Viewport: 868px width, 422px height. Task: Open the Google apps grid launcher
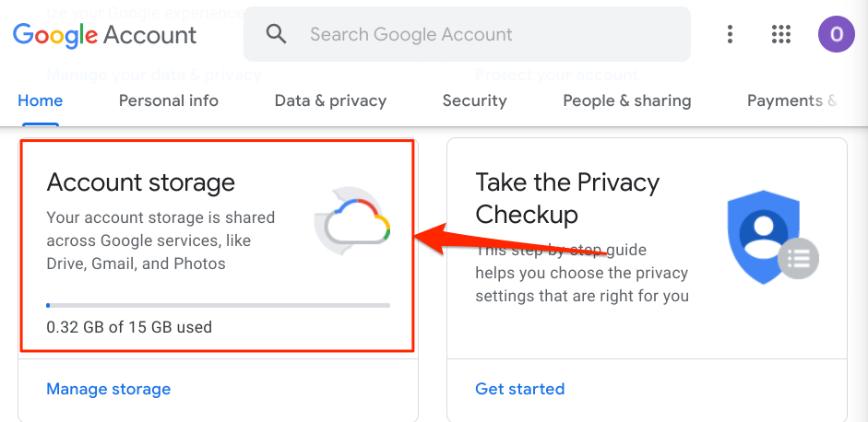[781, 35]
